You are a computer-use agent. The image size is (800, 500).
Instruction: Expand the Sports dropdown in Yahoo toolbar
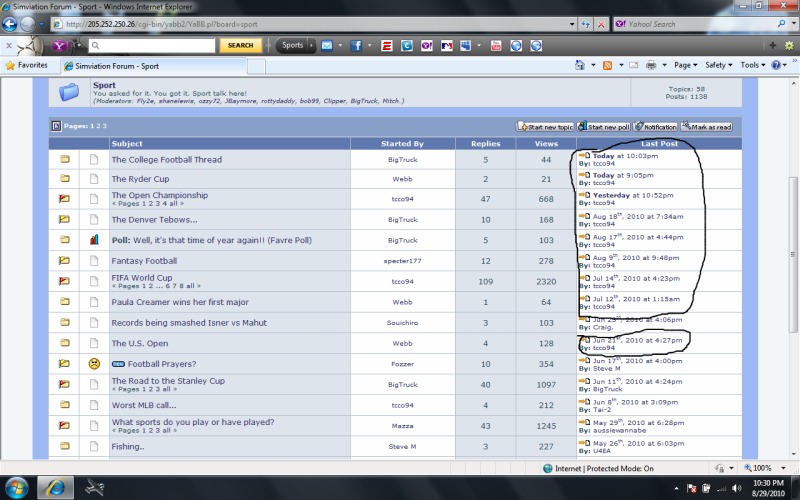(x=294, y=45)
